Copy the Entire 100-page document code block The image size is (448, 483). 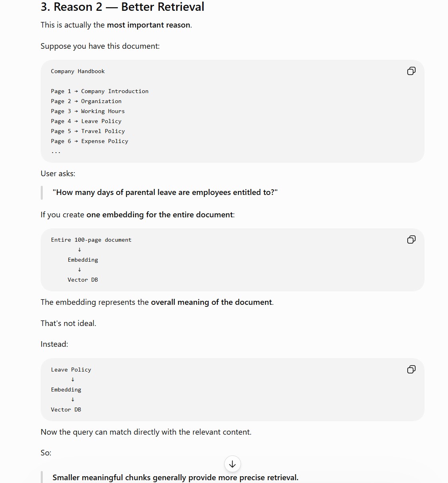point(411,240)
